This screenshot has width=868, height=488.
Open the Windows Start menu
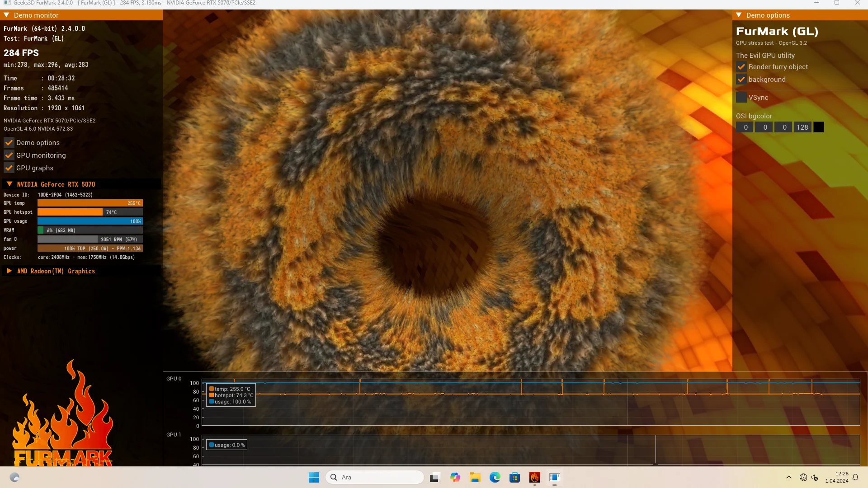click(314, 477)
